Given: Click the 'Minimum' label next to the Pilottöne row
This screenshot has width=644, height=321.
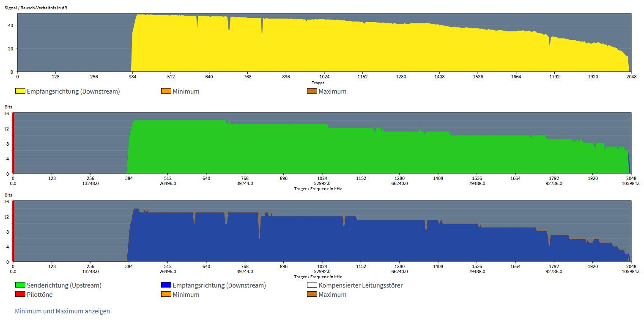Looking at the screenshot, I should [186, 295].
